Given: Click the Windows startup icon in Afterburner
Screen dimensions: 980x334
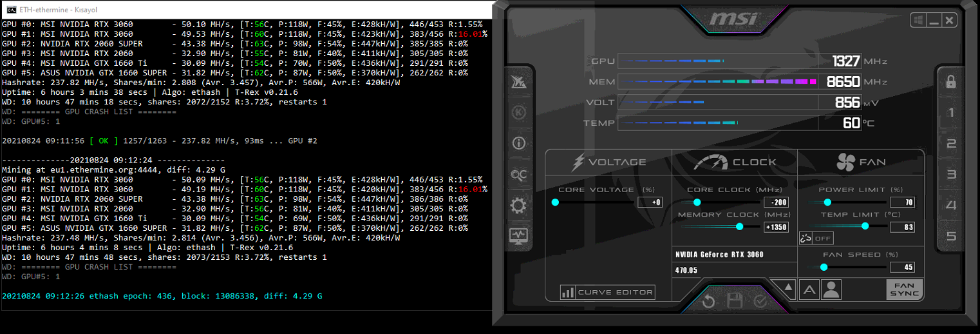Looking at the screenshot, I should 919,21.
